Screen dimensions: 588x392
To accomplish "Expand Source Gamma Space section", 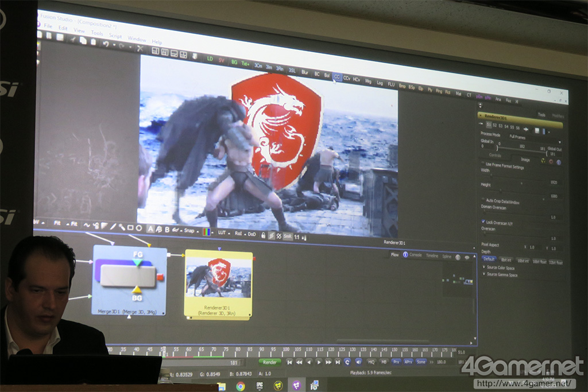I will (x=483, y=274).
